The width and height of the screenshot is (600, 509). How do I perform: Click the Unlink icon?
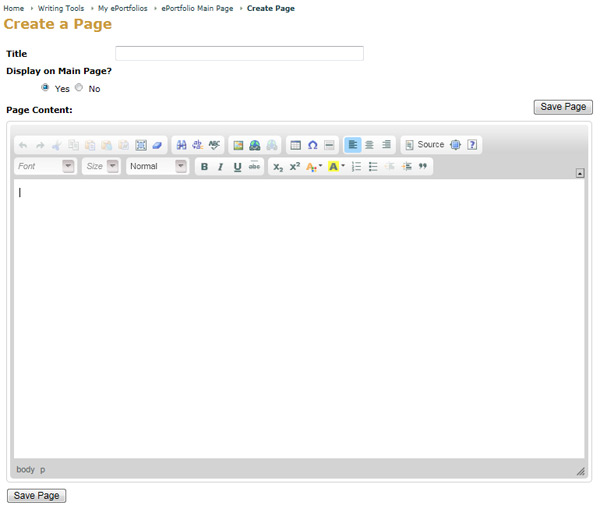[272, 145]
